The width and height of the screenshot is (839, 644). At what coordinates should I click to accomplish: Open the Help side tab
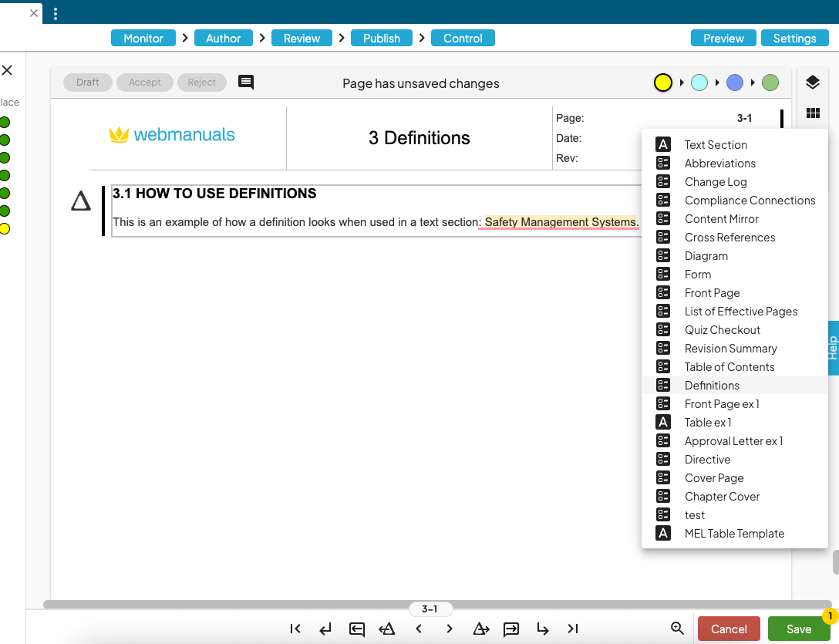(x=833, y=348)
